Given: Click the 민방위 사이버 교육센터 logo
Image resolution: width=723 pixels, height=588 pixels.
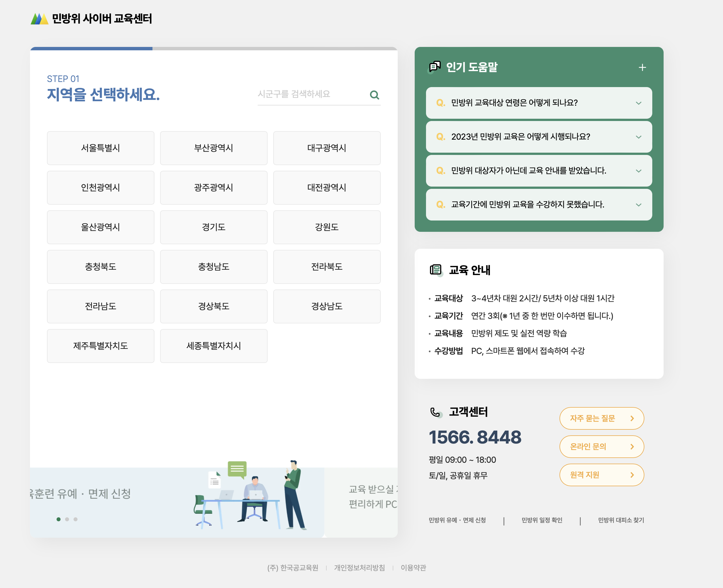Looking at the screenshot, I should click(x=91, y=19).
